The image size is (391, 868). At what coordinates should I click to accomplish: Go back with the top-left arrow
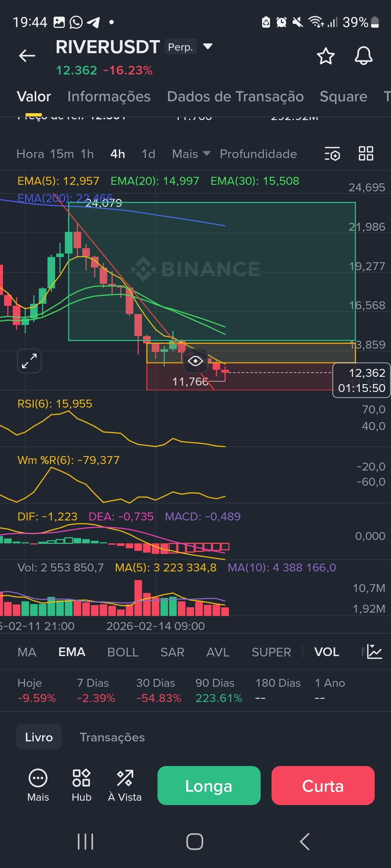(x=27, y=56)
